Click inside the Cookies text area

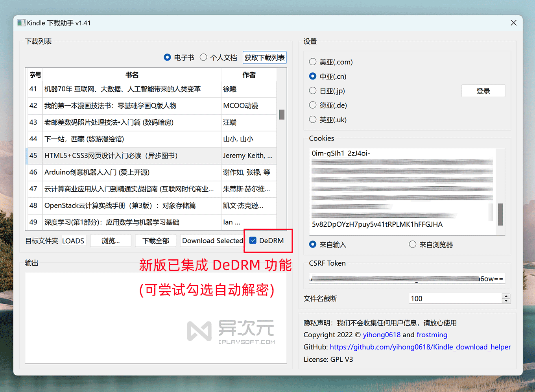click(402, 191)
